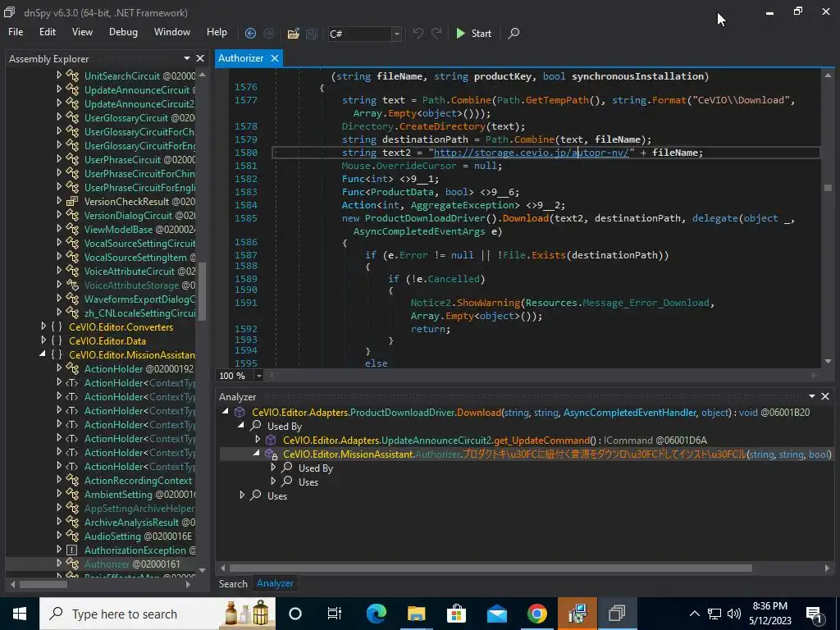Open Microsoft Edge from the taskbar
Image resolution: width=840 pixels, height=630 pixels.
pos(376,614)
